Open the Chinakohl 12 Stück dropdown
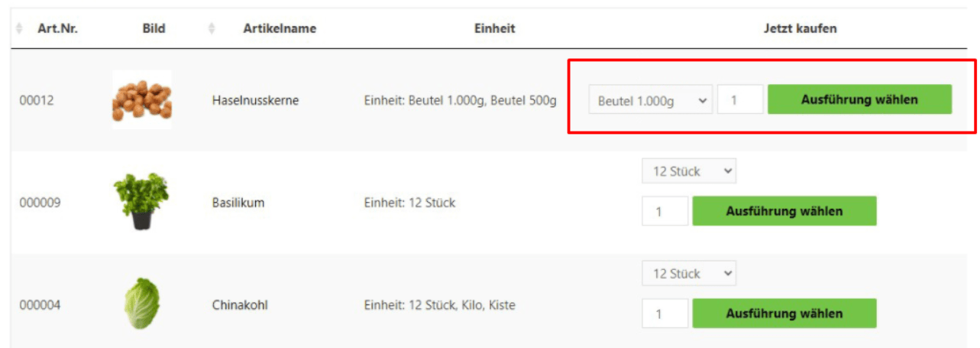This screenshot has width=980, height=348. pyautogui.click(x=689, y=273)
